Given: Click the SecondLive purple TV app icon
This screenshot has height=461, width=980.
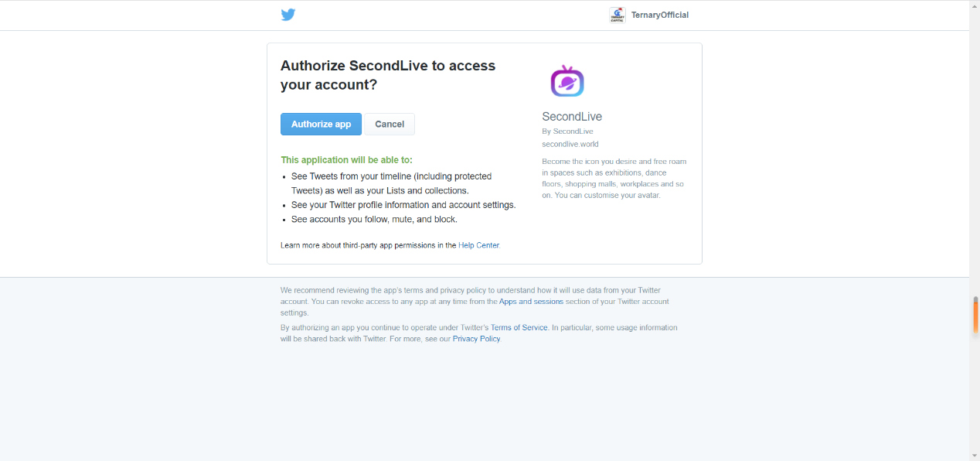Looking at the screenshot, I should 567,81.
